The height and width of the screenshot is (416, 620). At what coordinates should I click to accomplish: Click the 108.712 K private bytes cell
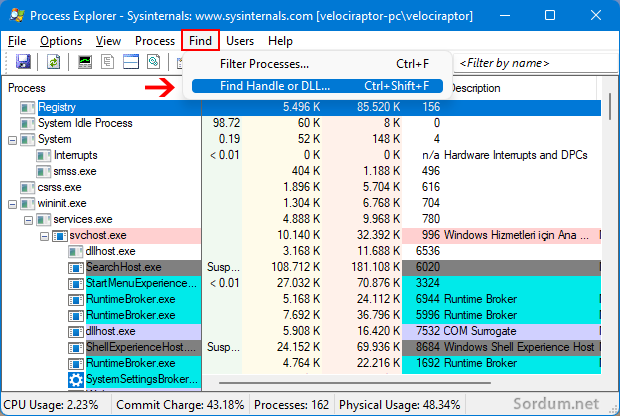click(295, 268)
